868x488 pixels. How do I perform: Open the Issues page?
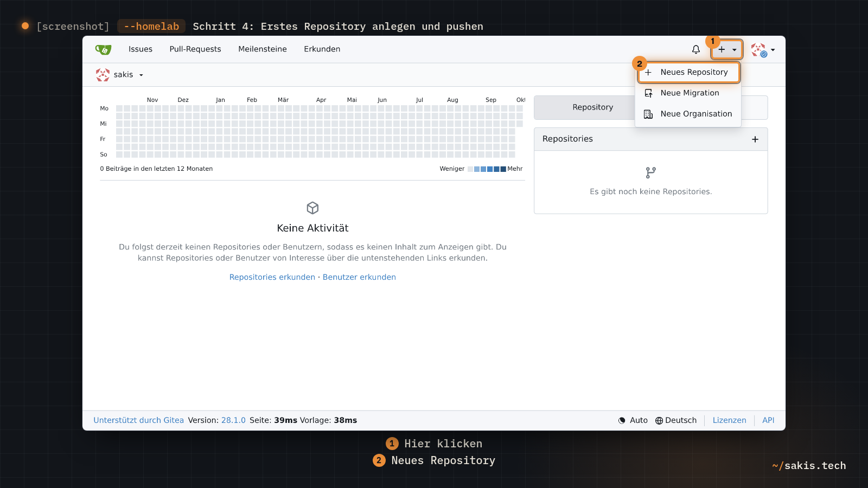pos(141,49)
